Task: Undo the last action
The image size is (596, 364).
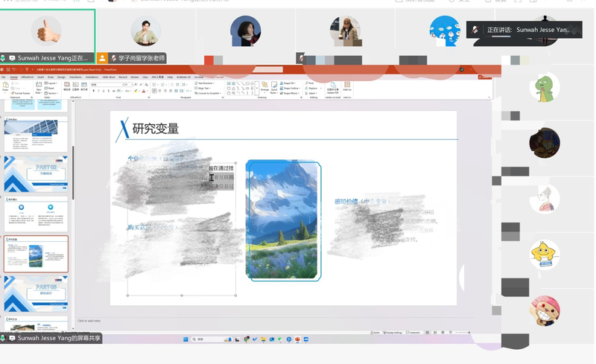Action: 13,69
